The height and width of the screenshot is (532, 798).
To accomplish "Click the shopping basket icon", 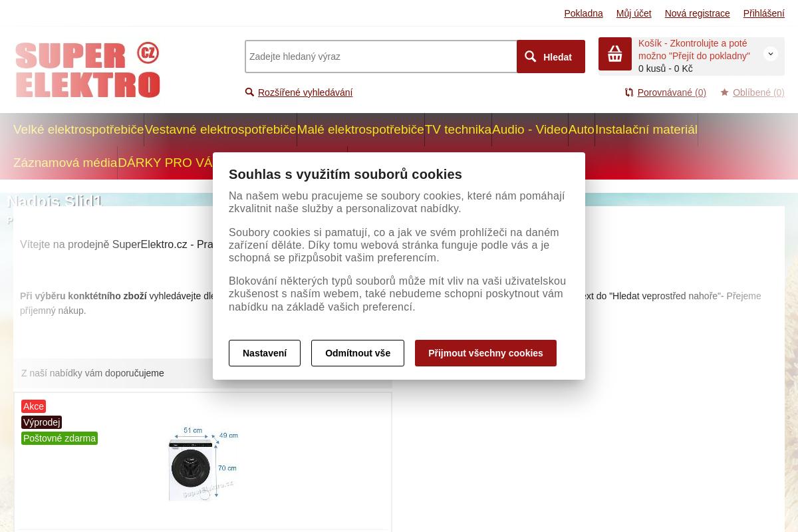I will click(x=615, y=54).
